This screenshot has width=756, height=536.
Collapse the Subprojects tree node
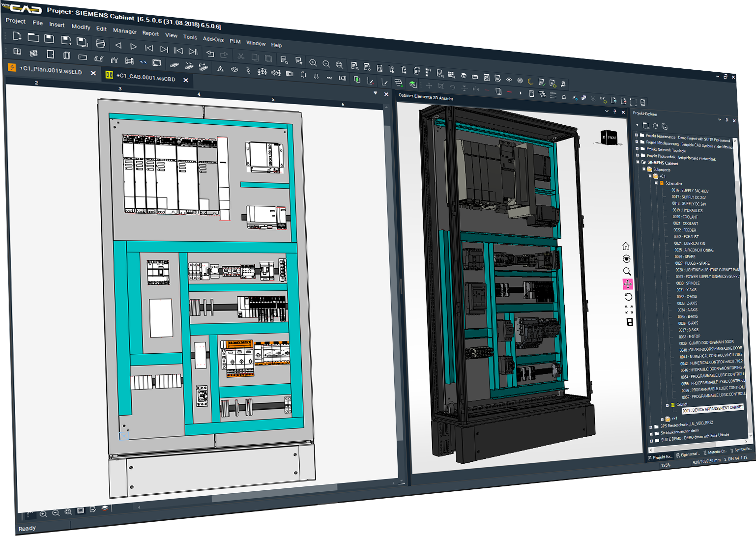644,169
